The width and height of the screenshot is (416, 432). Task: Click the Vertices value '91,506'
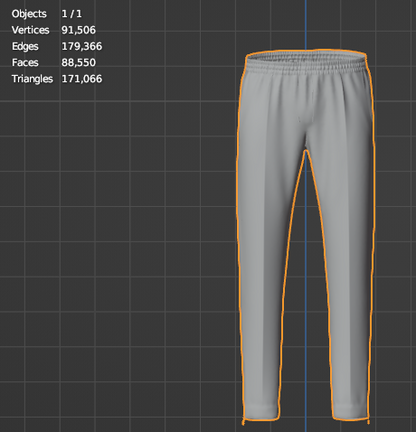[78, 30]
